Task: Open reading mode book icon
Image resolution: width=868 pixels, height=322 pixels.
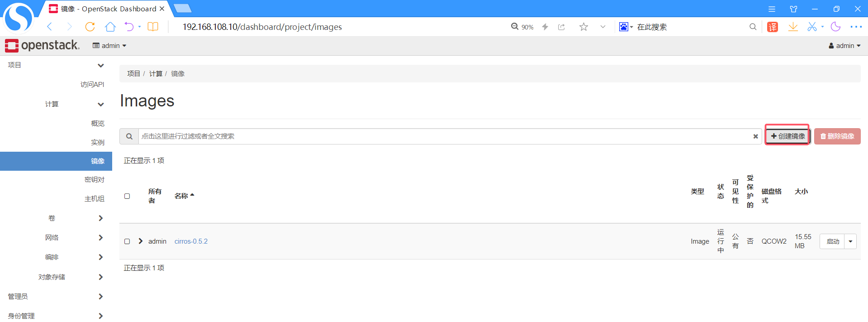Action: 153,27
